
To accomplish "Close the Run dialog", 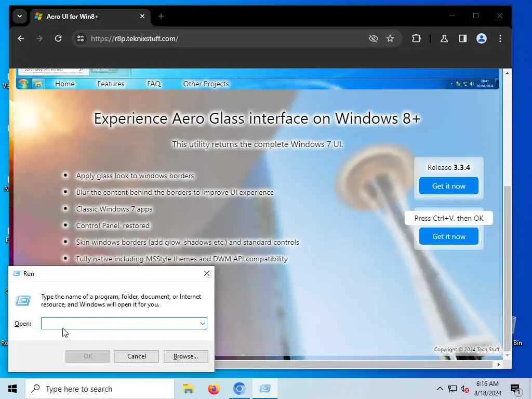I will (x=207, y=273).
